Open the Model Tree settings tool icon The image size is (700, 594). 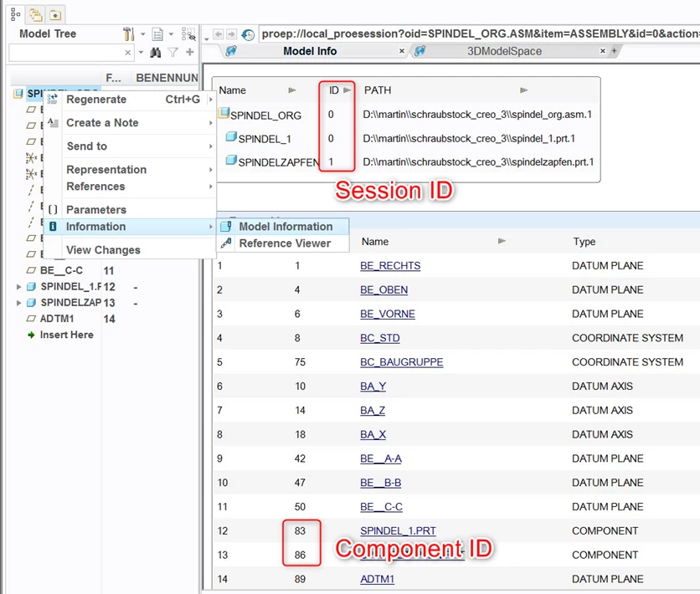pos(128,34)
